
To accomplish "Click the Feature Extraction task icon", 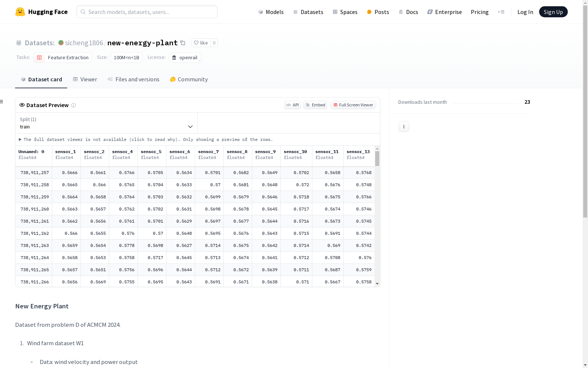I will point(39,57).
